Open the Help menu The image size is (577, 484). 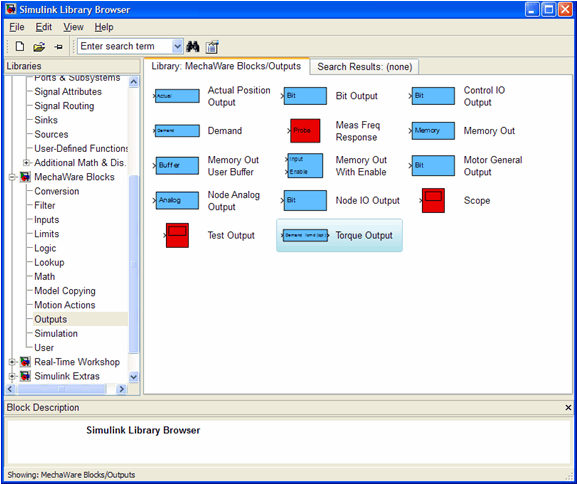point(104,27)
